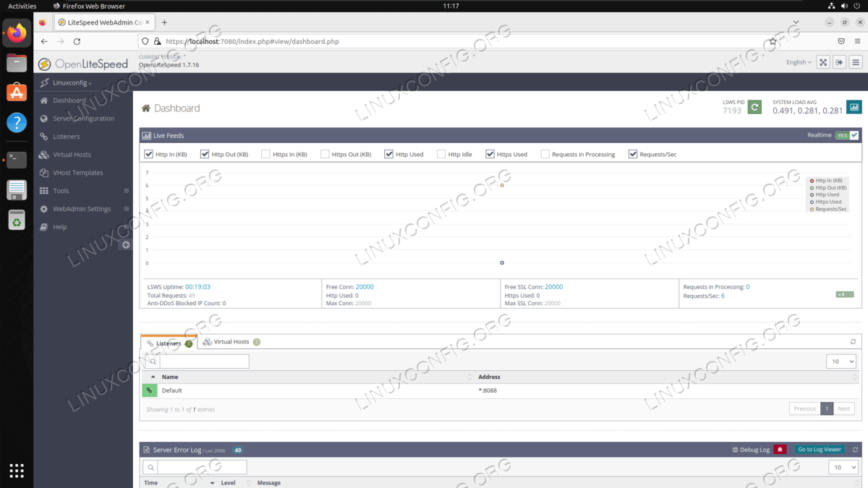The height and width of the screenshot is (488, 868).
Task: Click the Default listener name
Action: click(171, 390)
